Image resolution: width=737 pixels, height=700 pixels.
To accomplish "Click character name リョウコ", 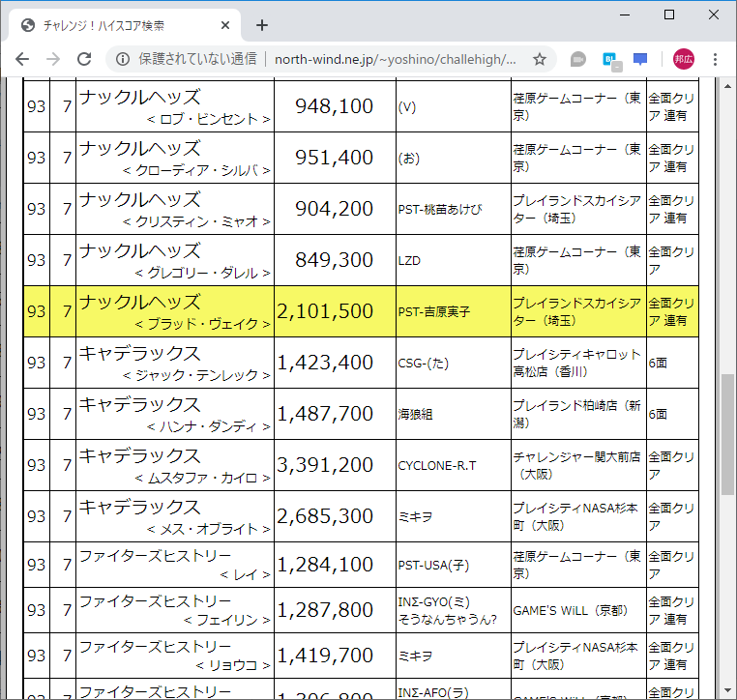I will point(234,666).
